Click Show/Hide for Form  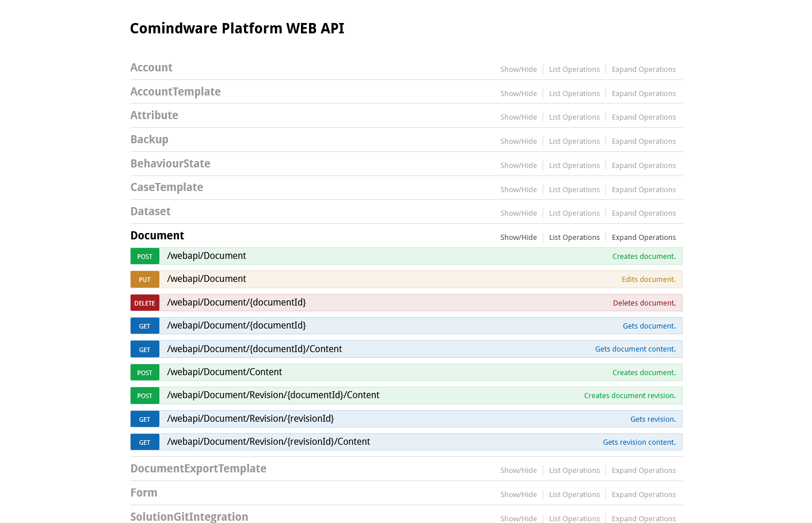[x=519, y=495]
